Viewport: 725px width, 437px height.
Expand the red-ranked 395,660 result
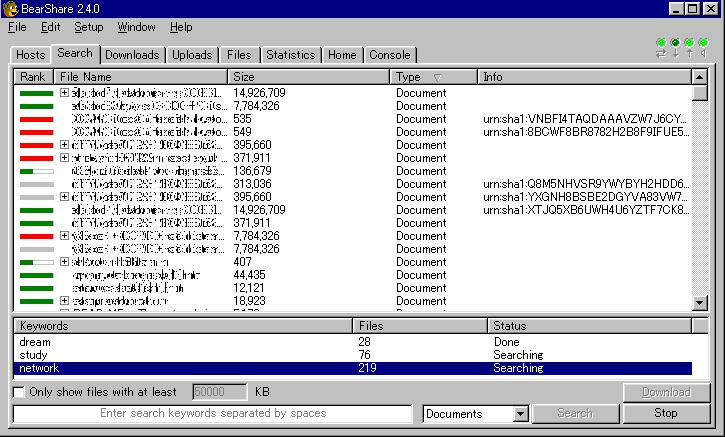[64, 145]
